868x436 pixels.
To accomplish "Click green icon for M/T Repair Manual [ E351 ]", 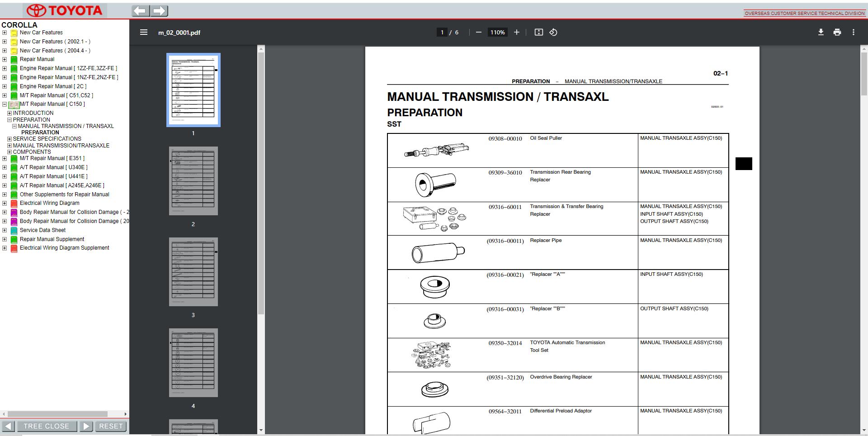I will (14, 159).
